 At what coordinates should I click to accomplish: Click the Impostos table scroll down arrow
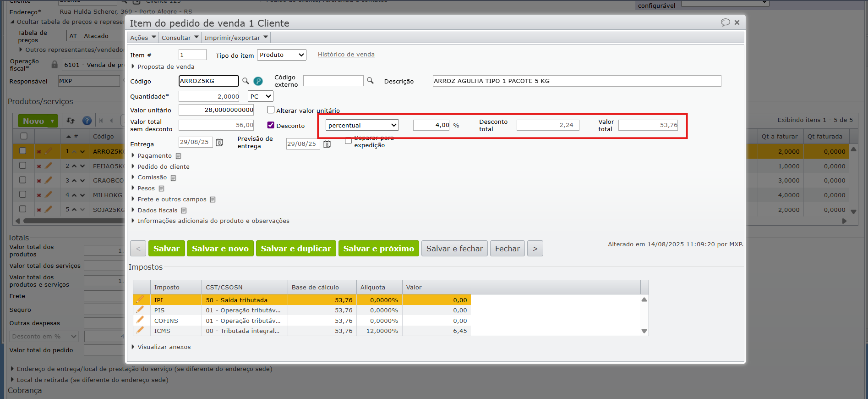point(644,331)
